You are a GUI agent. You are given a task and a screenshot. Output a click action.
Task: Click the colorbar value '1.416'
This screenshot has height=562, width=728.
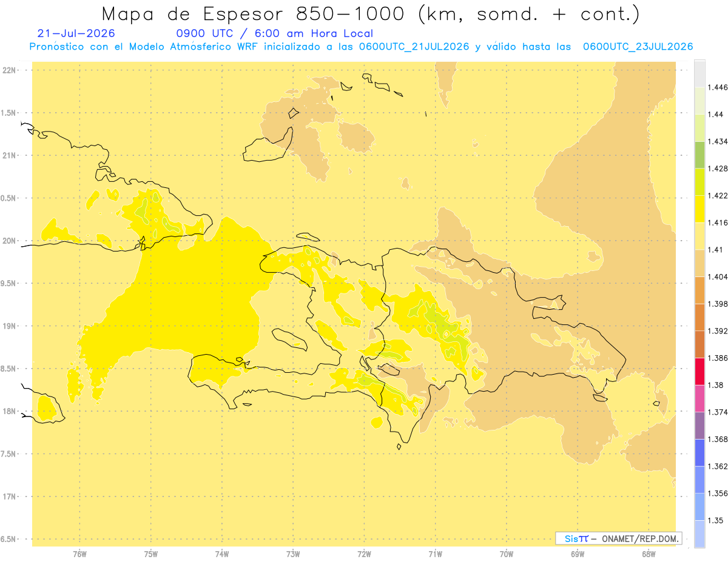(718, 222)
